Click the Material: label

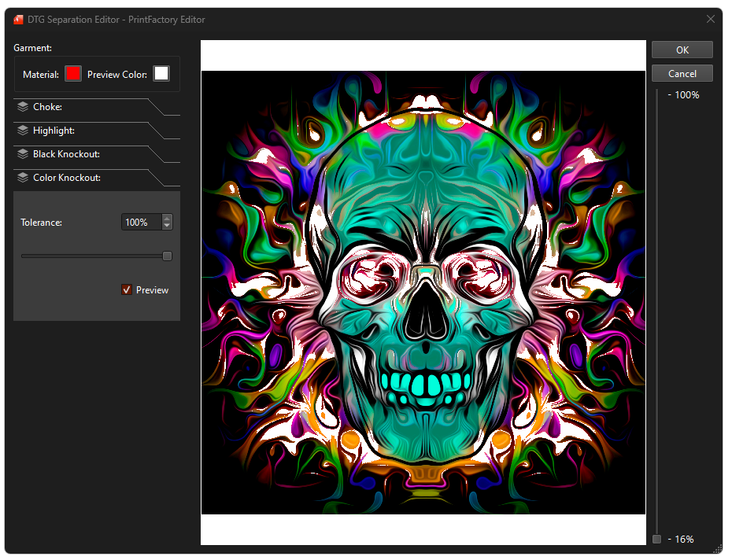pos(41,75)
